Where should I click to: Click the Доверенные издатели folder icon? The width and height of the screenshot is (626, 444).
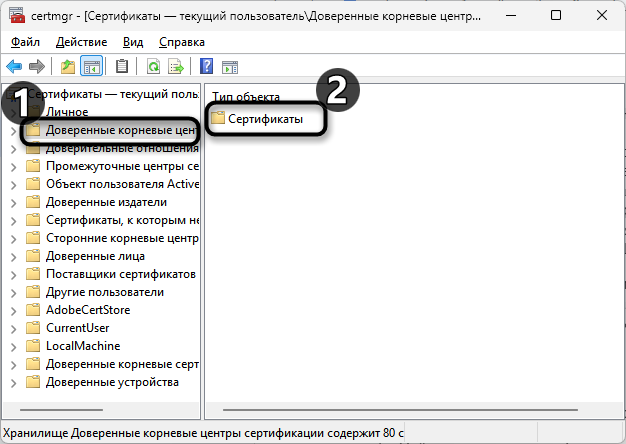click(33, 202)
